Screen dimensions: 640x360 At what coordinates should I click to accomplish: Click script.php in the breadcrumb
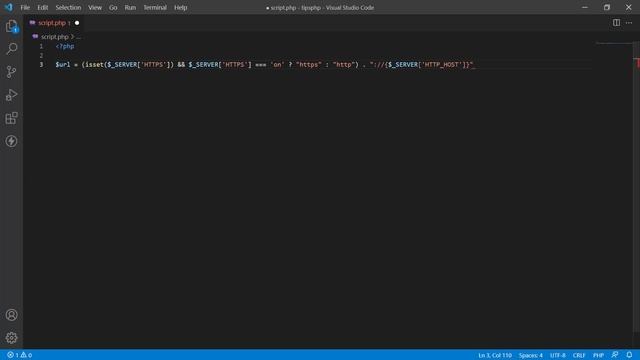coord(54,37)
